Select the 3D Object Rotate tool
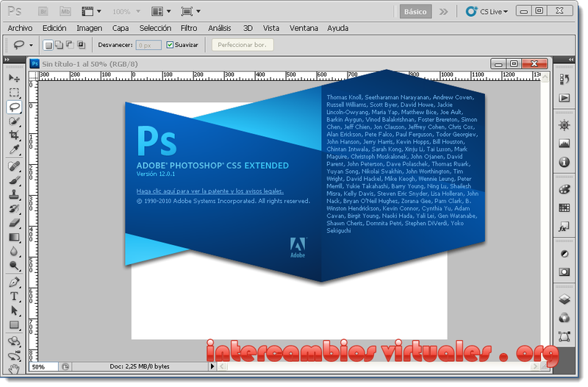588x387 pixels. pos(14,341)
